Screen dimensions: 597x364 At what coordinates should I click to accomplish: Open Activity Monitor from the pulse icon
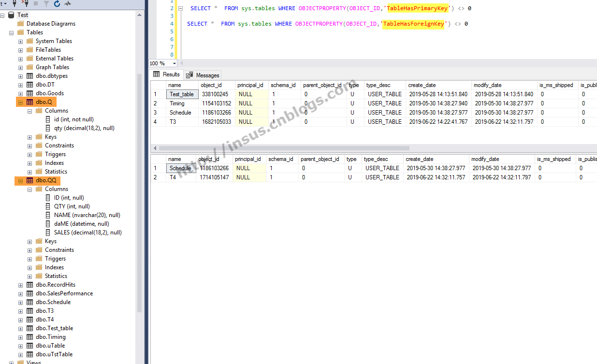(68, 3)
